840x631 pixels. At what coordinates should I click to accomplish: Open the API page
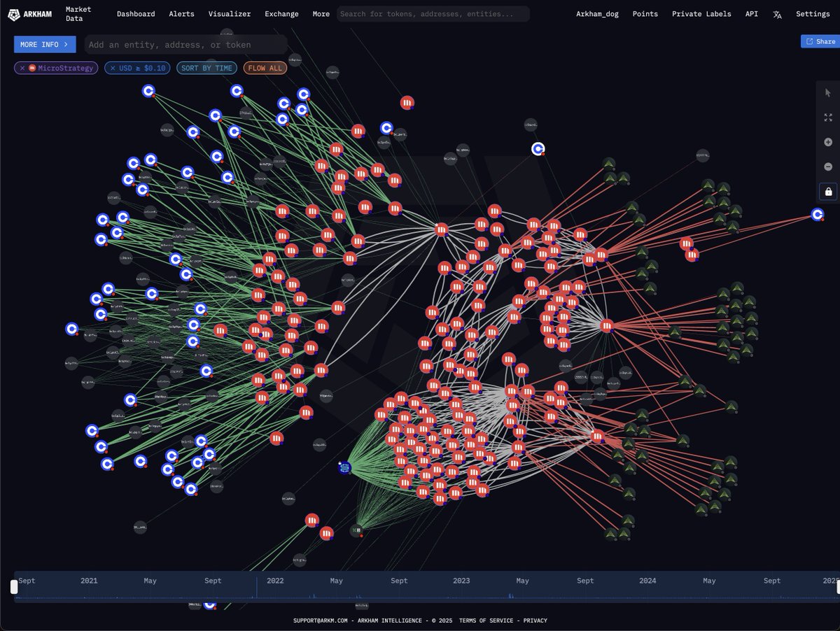pos(752,14)
